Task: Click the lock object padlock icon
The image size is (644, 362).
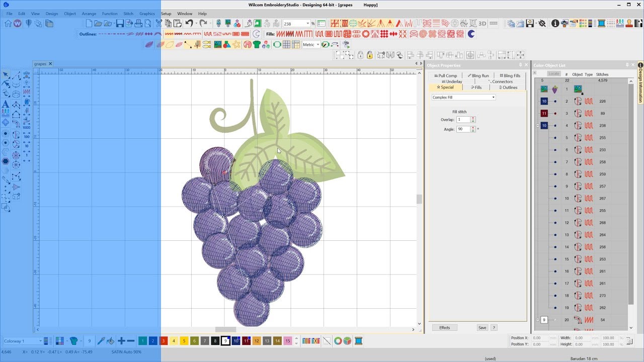Action: 360,55
